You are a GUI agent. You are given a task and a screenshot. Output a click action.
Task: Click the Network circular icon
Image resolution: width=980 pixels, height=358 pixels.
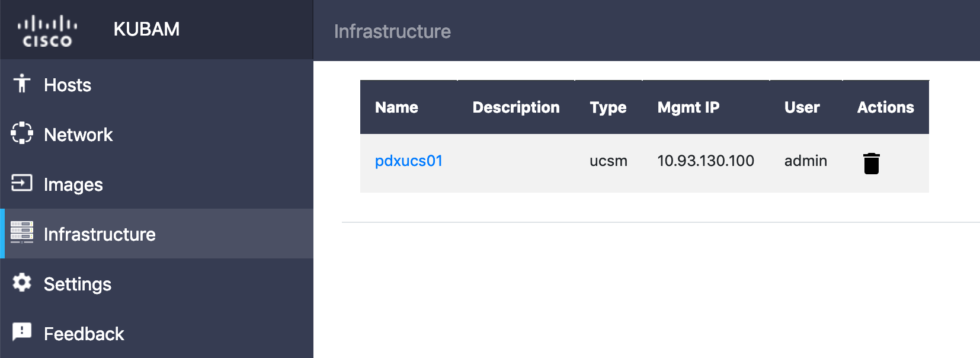(x=22, y=133)
